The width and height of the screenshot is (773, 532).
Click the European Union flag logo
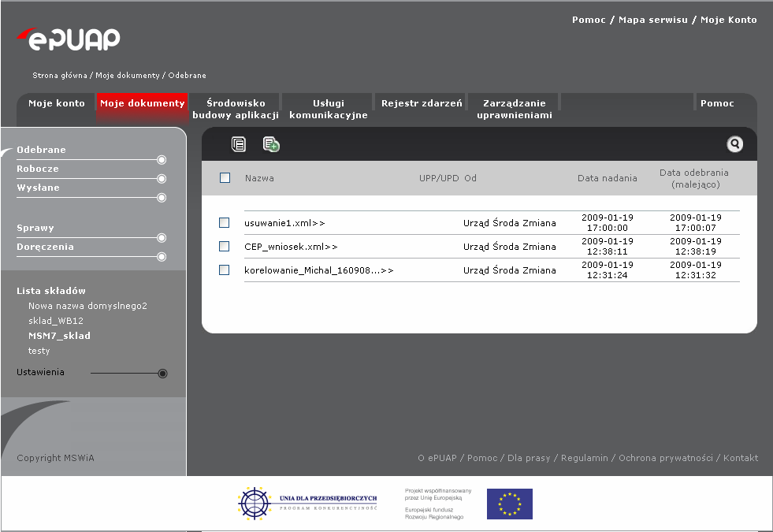point(509,504)
